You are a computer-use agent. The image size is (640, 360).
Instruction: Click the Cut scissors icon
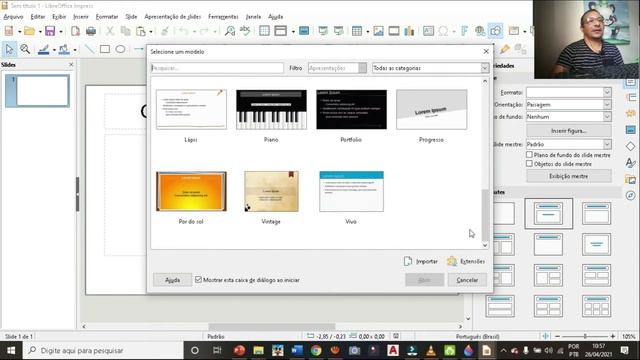(110, 31)
